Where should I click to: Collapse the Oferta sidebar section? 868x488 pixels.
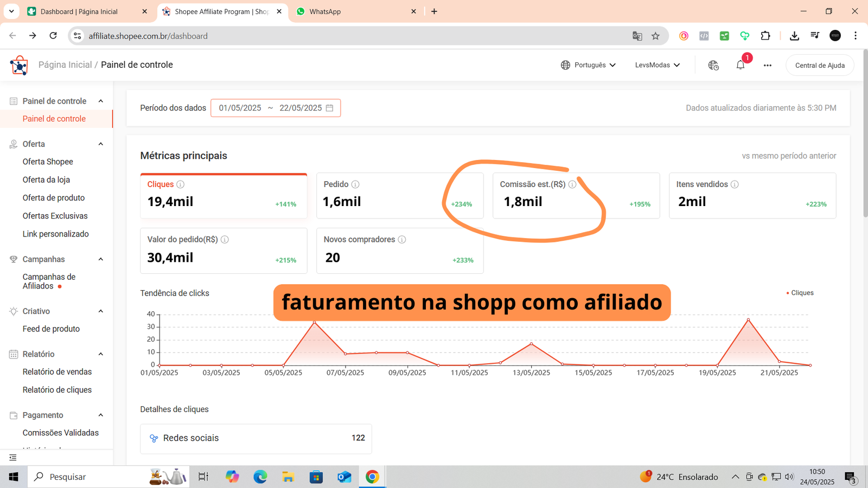[x=101, y=144]
